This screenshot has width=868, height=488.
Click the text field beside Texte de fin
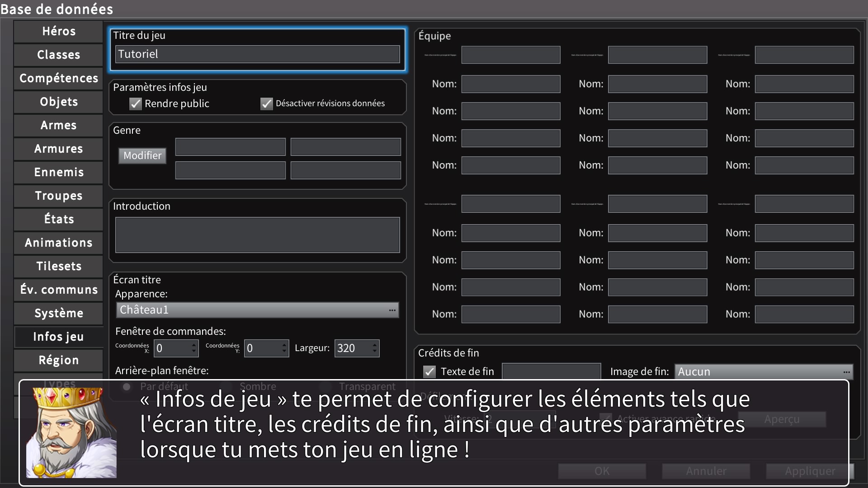552,371
